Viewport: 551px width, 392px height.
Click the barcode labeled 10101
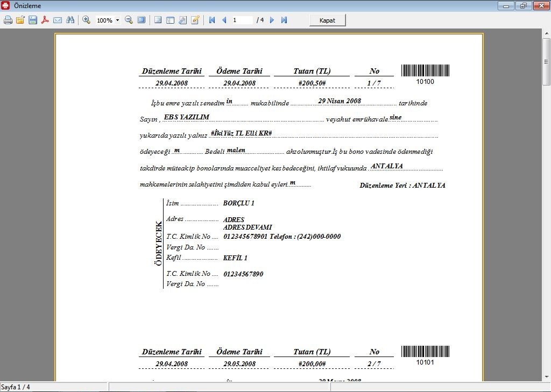[x=425, y=351]
